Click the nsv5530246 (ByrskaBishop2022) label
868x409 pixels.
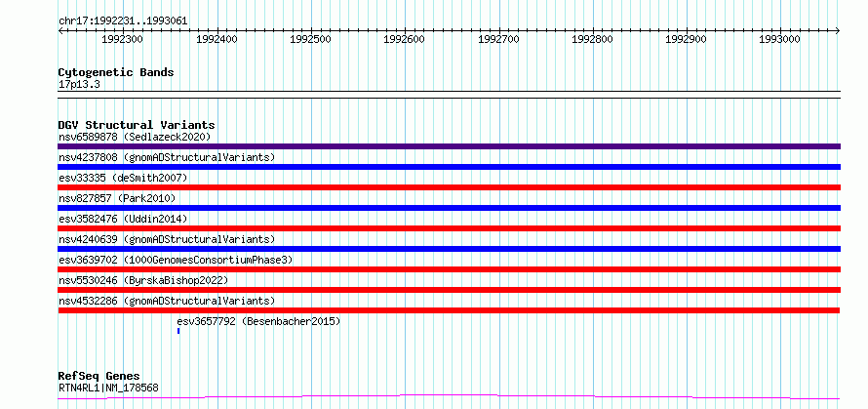coord(143,280)
